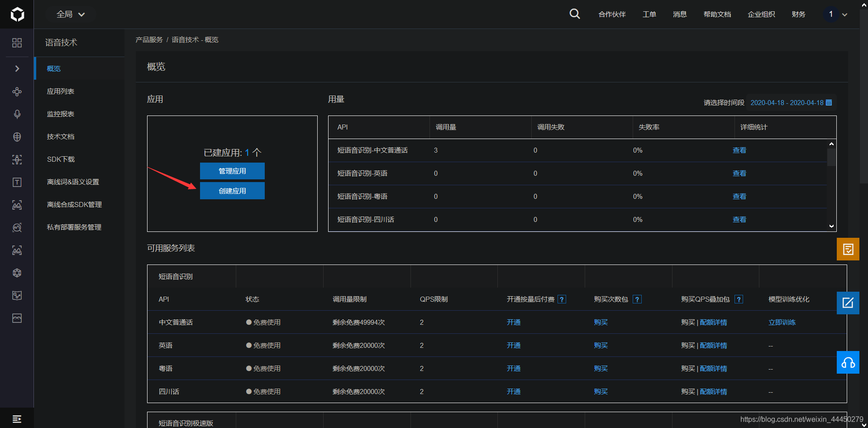Open the face-scan recognition icon in sidebar
Viewport: 868px width, 428px height.
click(17, 159)
